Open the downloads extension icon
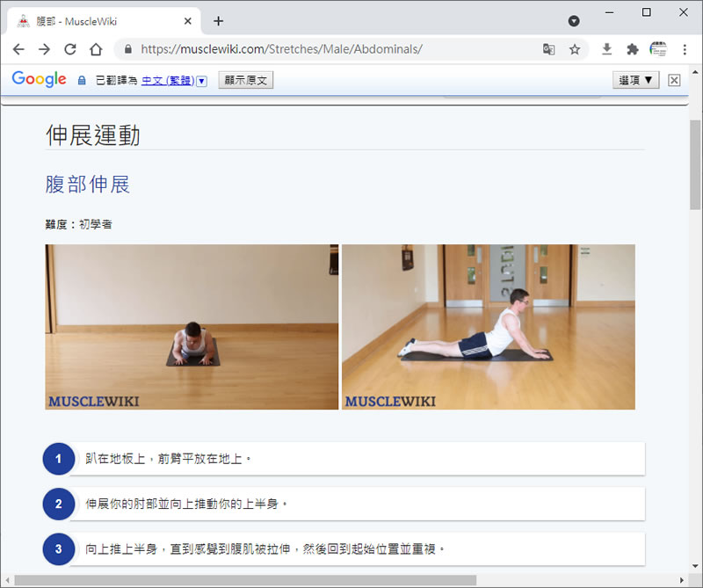Viewport: 703px width, 588px height. point(606,49)
